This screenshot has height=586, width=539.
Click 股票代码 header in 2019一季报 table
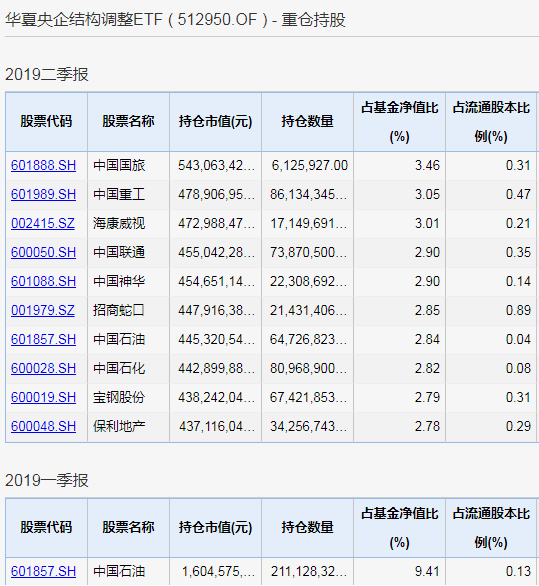(46, 528)
